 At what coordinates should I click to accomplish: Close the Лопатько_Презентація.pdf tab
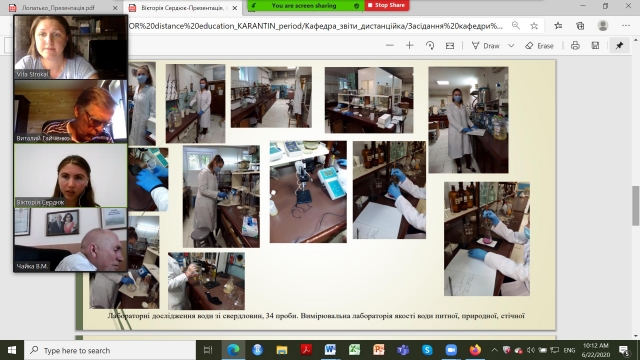115,8
